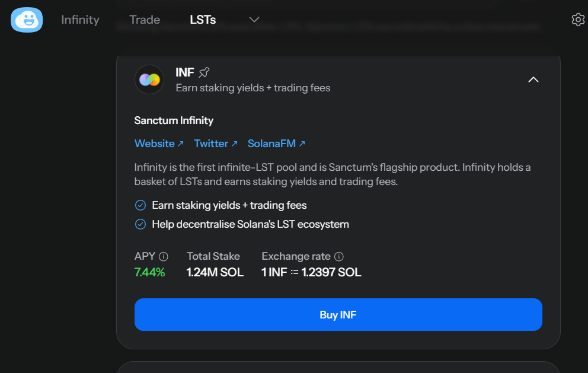The height and width of the screenshot is (373, 588).
Task: Select the LSTs tab
Action: click(x=203, y=20)
